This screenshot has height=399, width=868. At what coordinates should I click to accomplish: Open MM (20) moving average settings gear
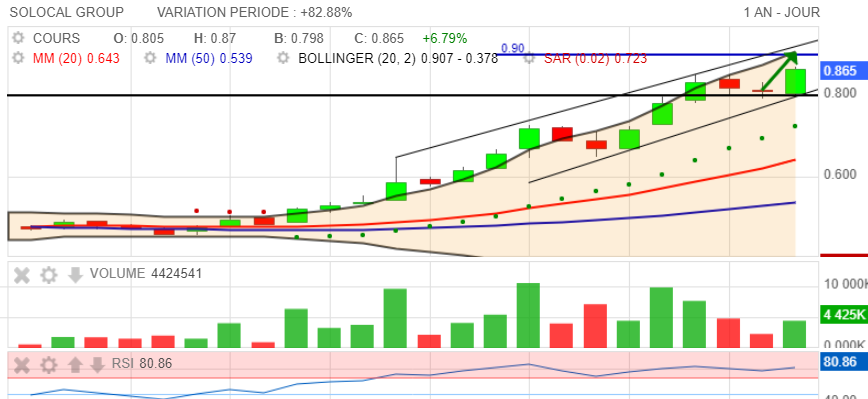click(19, 58)
